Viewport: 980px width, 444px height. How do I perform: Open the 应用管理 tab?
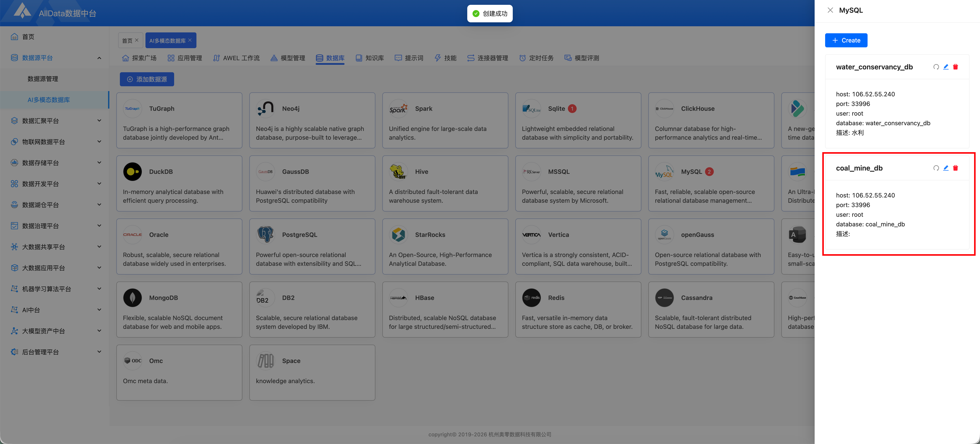click(185, 58)
